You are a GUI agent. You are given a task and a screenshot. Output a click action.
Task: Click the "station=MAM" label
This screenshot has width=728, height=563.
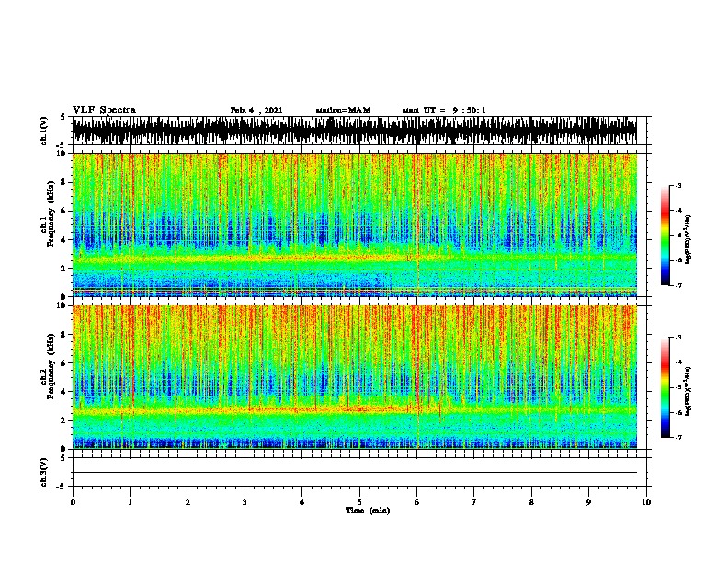tap(343, 110)
